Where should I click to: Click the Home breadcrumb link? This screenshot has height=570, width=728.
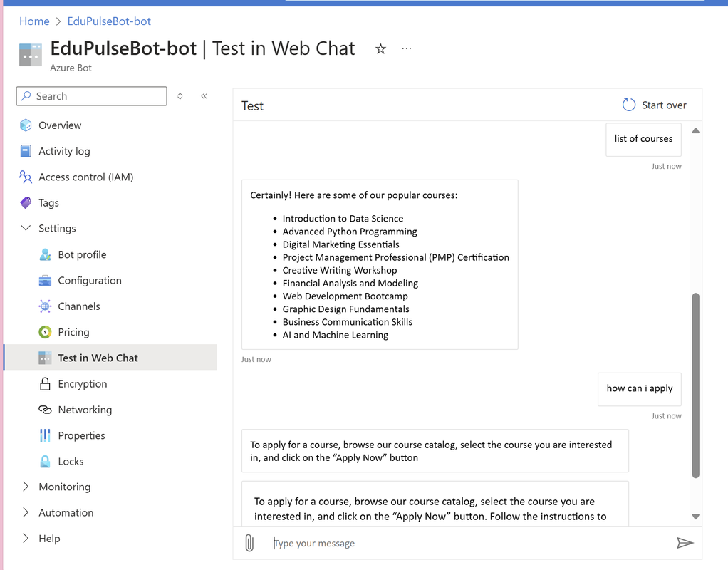click(x=34, y=21)
